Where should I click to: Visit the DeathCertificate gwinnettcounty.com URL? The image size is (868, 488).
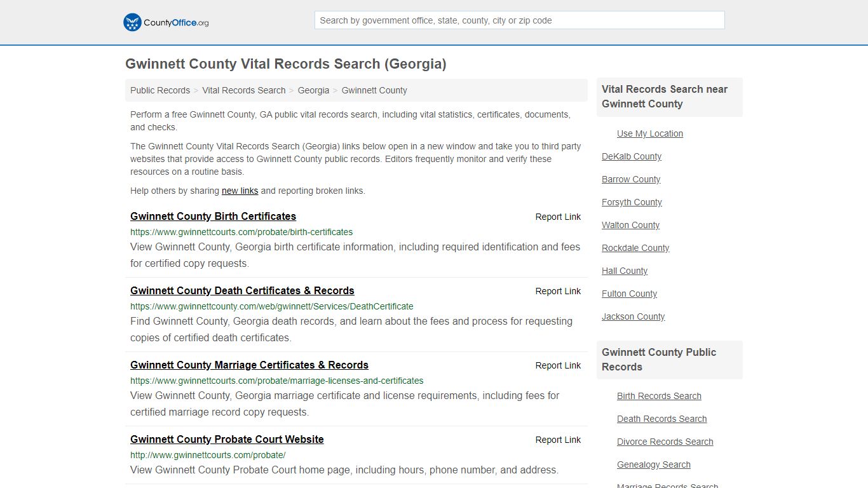pos(272,306)
